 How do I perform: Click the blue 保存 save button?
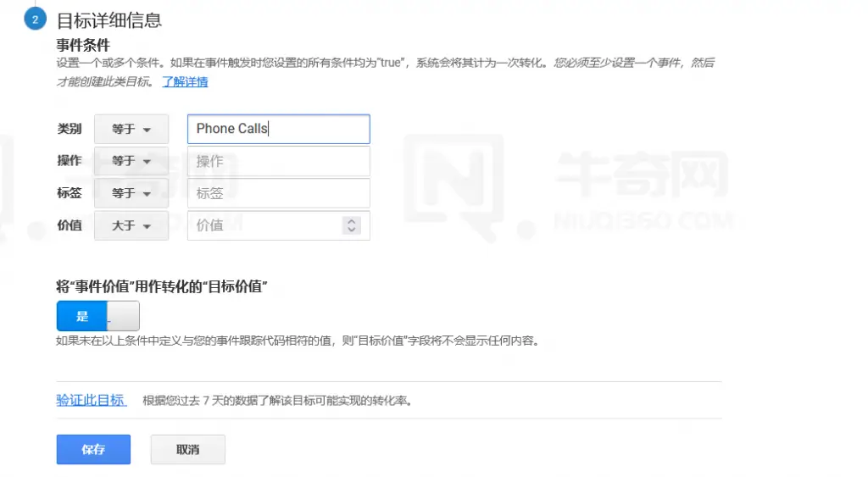click(x=93, y=449)
